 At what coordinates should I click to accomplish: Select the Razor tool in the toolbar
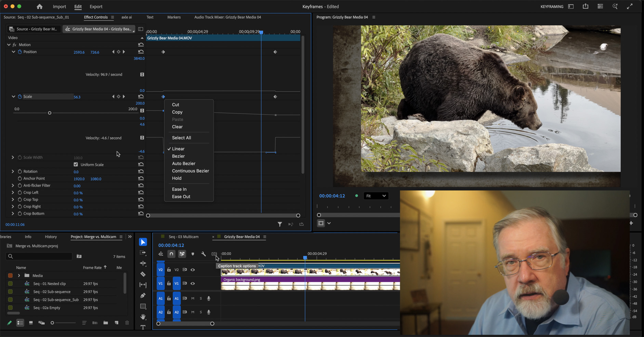143,274
